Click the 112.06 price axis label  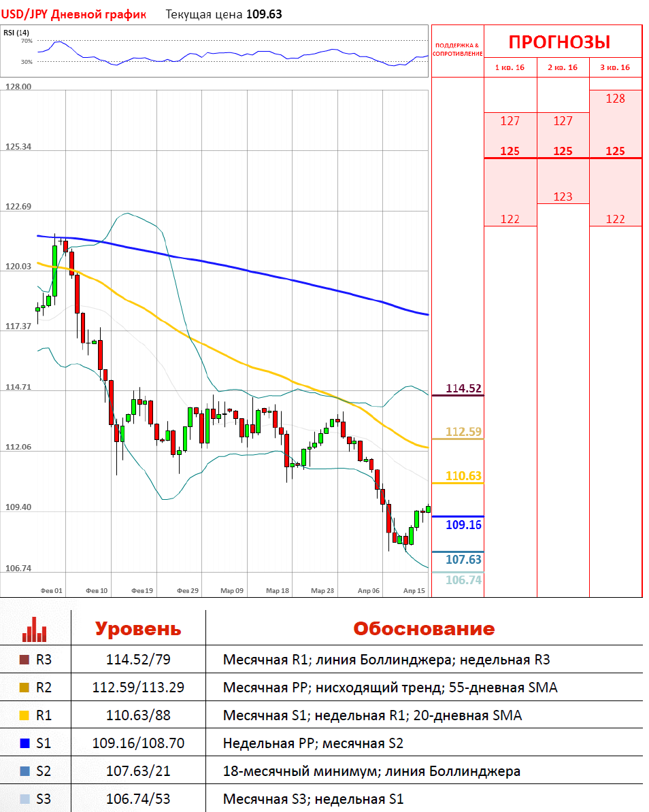18,447
